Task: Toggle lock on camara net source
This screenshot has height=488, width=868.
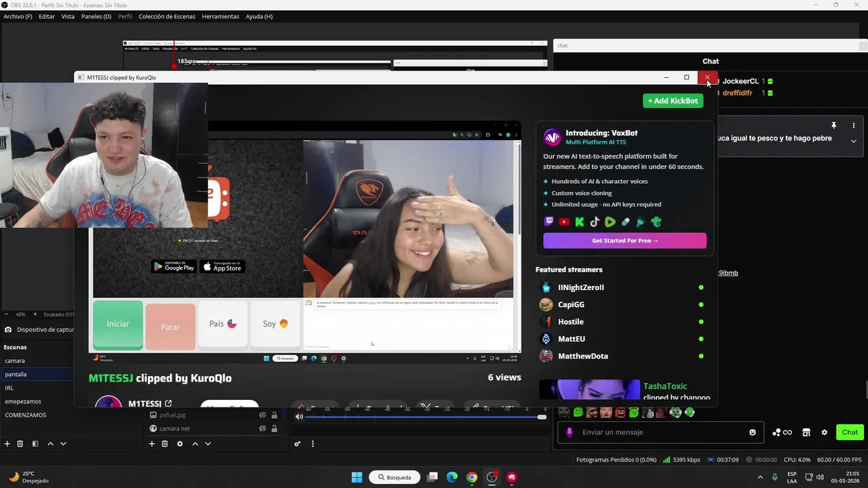Action: pos(274,428)
